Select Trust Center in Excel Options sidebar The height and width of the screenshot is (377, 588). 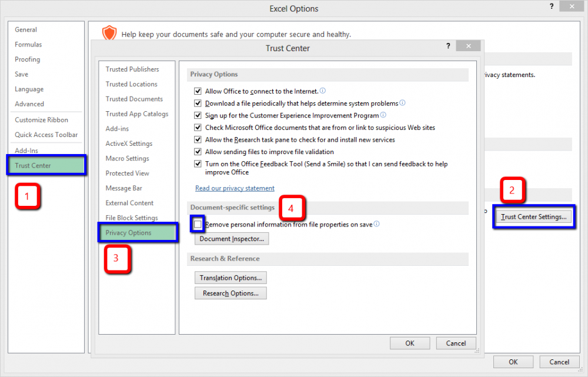[46, 165]
